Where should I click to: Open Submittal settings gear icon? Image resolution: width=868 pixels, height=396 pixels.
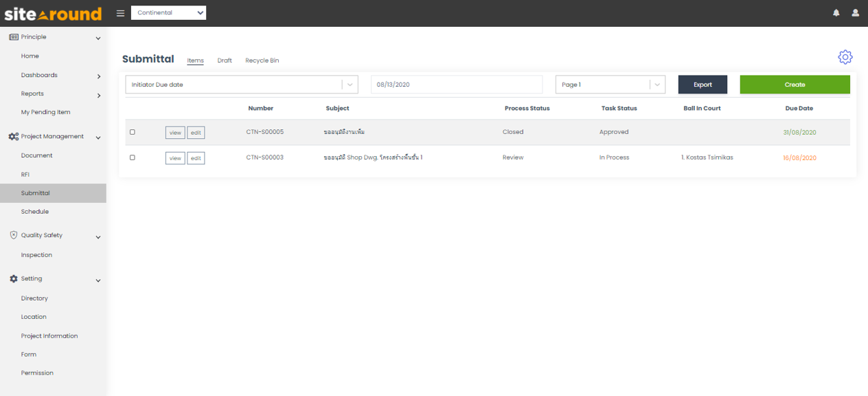coord(845,57)
